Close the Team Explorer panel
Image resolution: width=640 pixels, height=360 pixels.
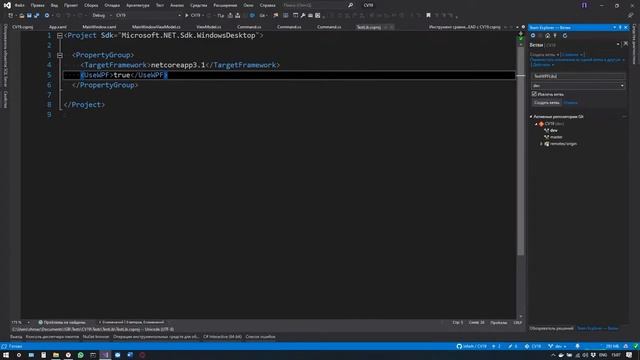626,27
